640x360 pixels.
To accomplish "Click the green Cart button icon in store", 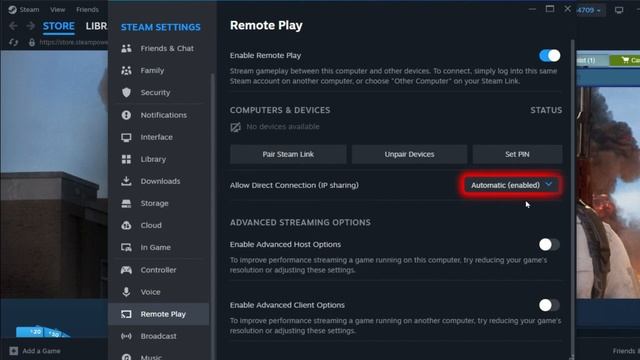I will point(624,60).
